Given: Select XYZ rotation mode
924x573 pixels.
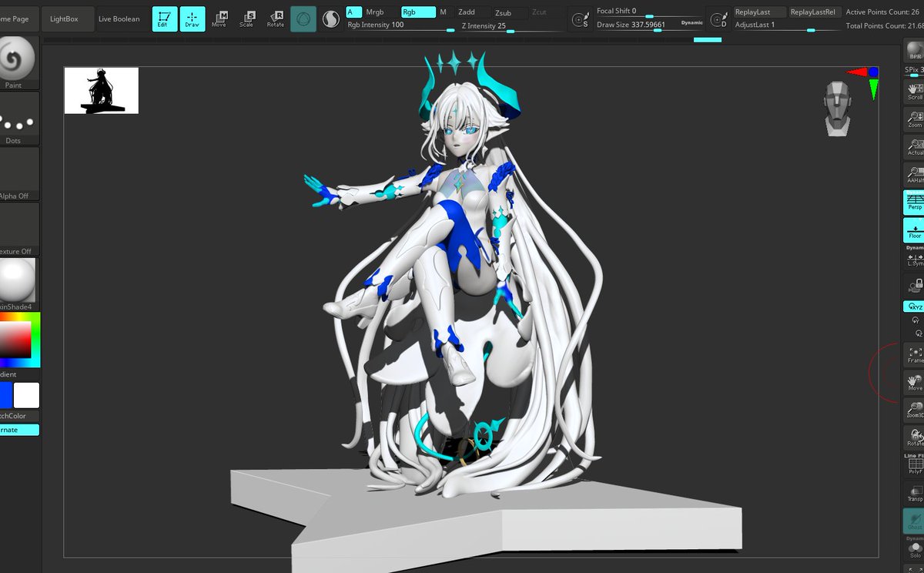Looking at the screenshot, I should (915, 307).
